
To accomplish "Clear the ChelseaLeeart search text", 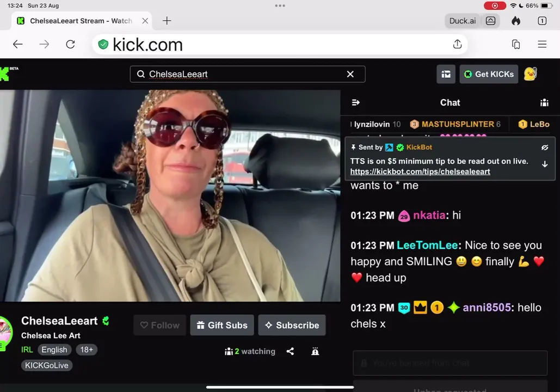I will (350, 74).
